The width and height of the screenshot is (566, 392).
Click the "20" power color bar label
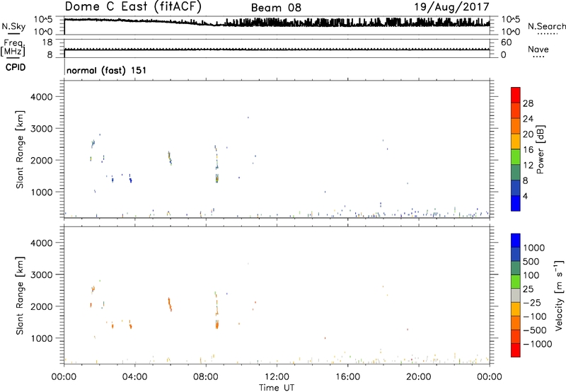click(528, 134)
